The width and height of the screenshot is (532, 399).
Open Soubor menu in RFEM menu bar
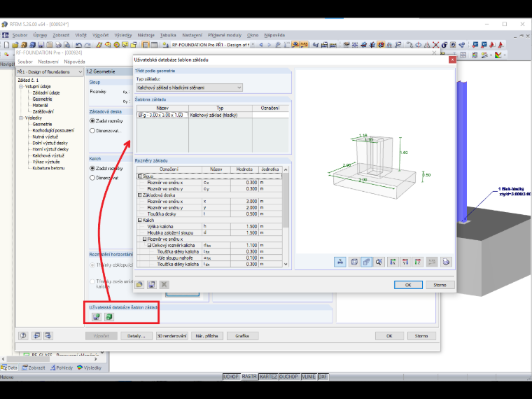coord(20,35)
